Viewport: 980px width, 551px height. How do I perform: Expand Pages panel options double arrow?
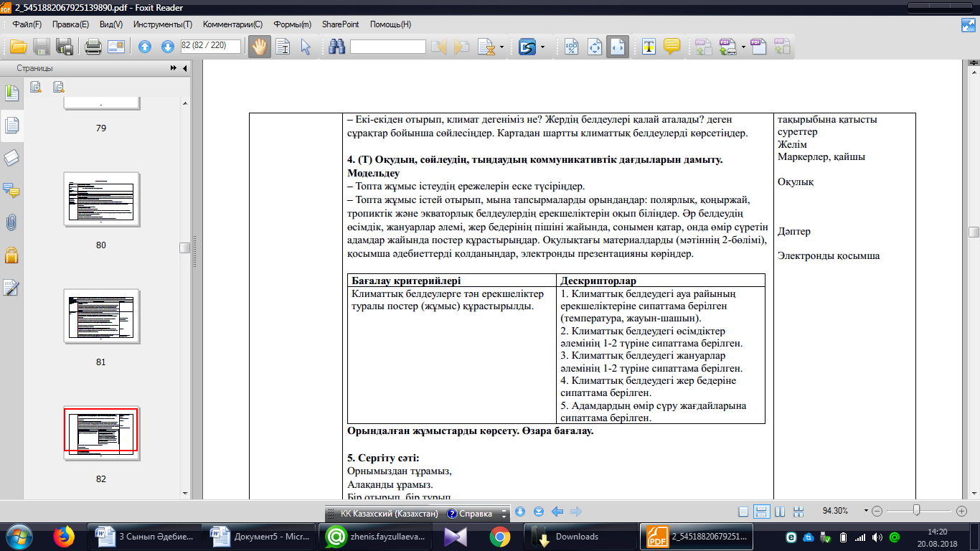[173, 68]
